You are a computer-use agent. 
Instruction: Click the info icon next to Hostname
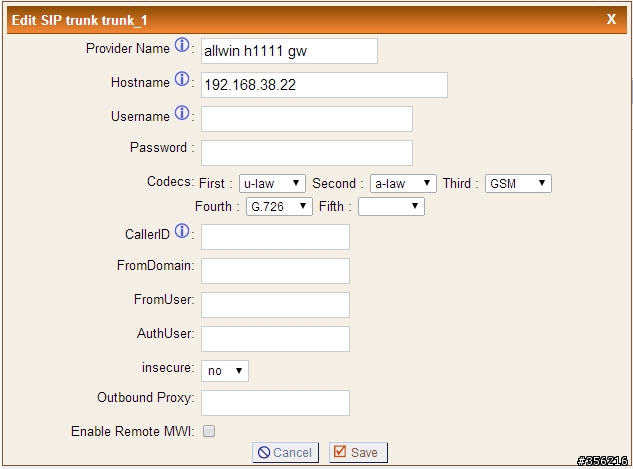(x=182, y=79)
